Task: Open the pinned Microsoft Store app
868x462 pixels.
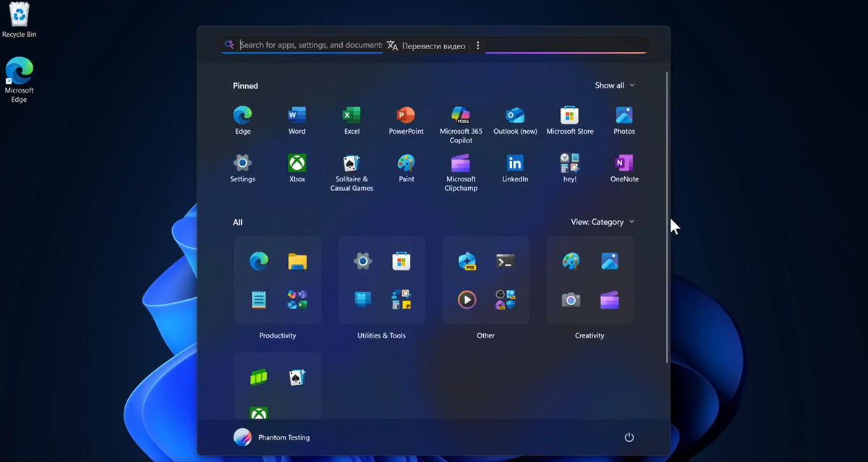Action: click(570, 120)
